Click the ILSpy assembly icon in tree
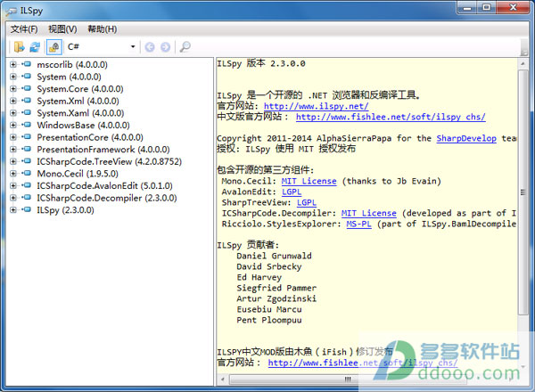535x392 pixels. coord(26,209)
